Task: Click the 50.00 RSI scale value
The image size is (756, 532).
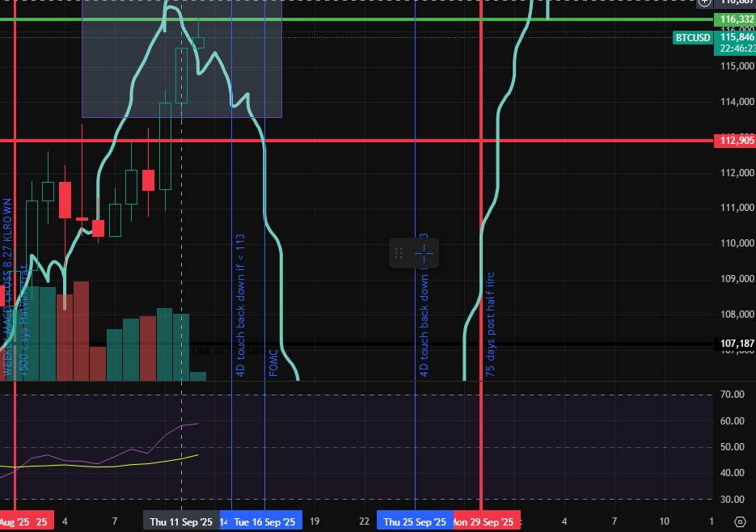Action: point(733,447)
